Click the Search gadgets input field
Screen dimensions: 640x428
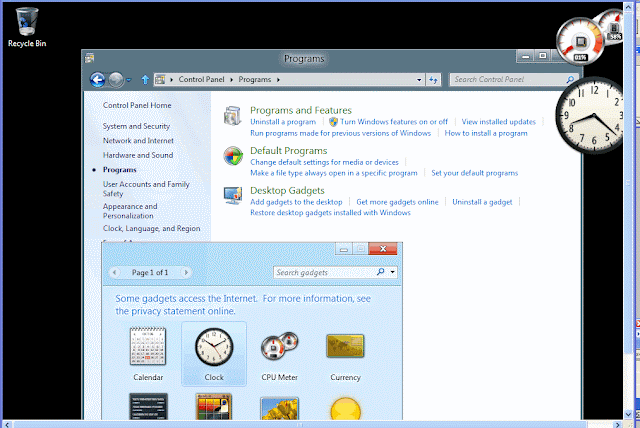point(325,272)
